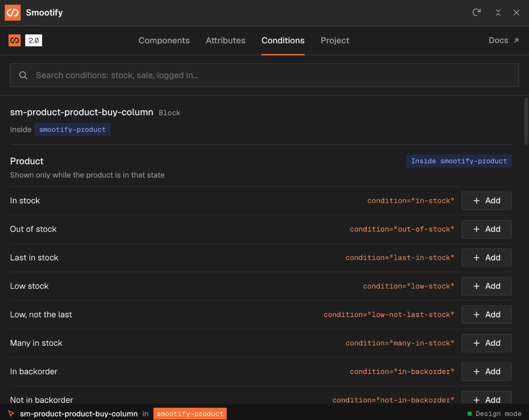
Task: Click the "Low, not the last" label
Action: pos(41,314)
